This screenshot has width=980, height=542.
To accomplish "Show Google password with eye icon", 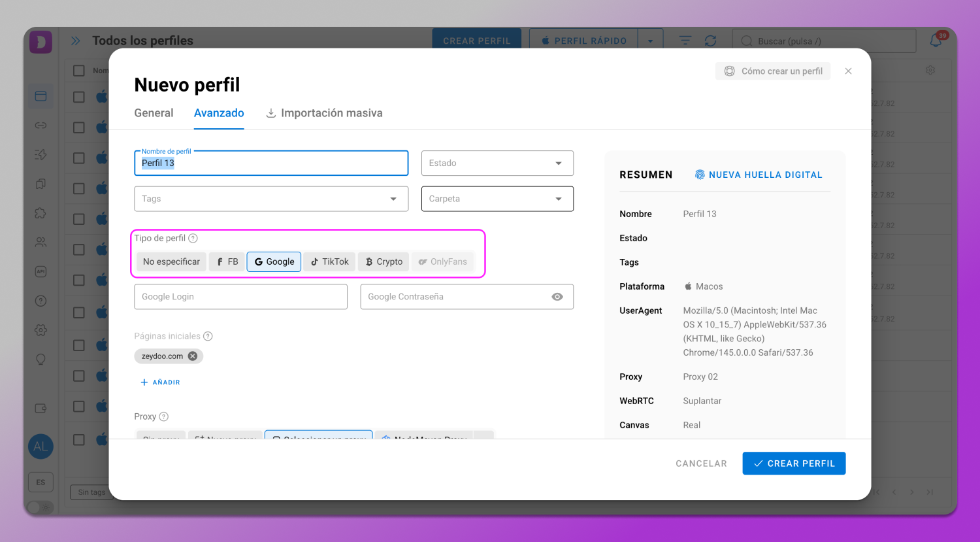I will coord(557,297).
